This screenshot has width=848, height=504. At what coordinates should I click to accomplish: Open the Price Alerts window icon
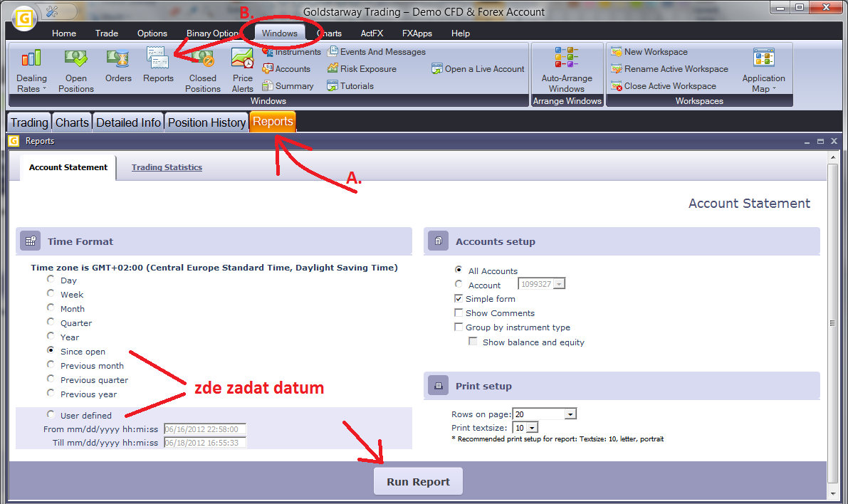point(242,58)
